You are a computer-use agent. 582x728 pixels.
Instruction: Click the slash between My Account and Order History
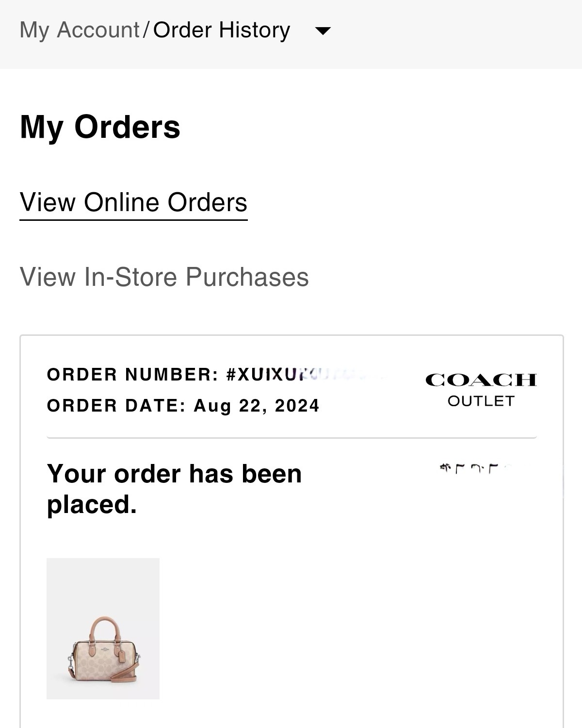pos(146,30)
